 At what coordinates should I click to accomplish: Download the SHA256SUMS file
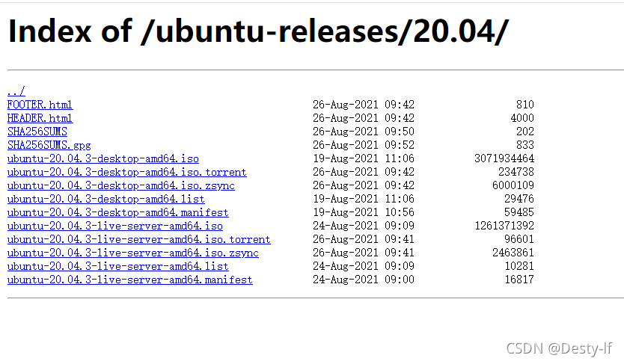(37, 132)
